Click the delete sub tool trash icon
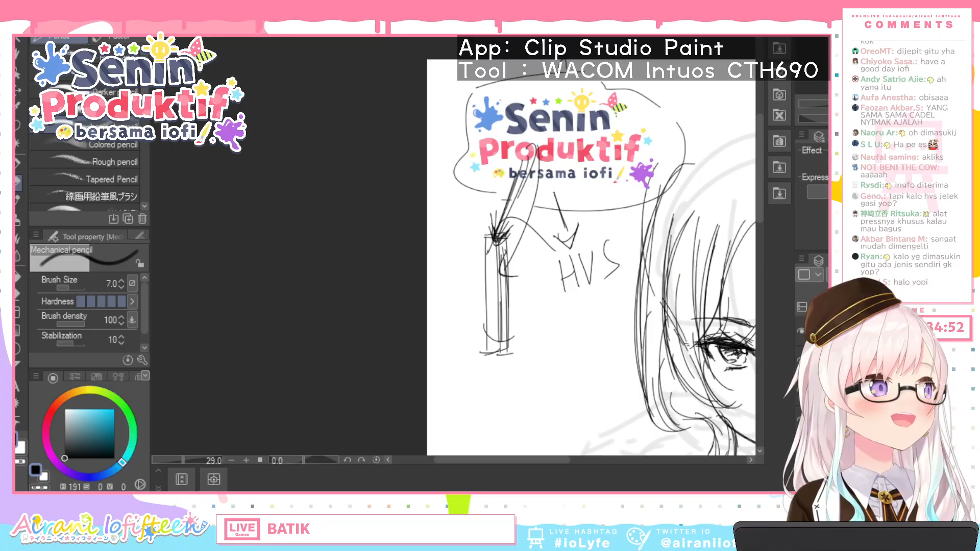The image size is (980, 551). point(142,219)
